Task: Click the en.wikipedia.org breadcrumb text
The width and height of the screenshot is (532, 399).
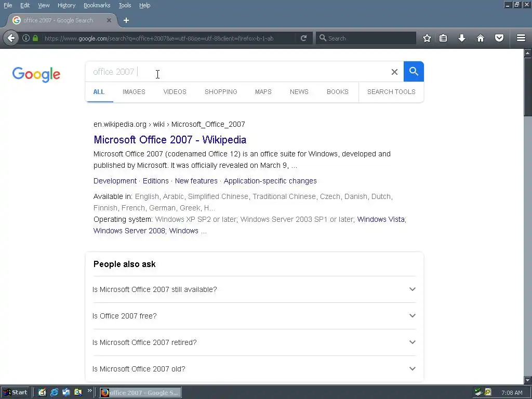Action: pos(120,124)
